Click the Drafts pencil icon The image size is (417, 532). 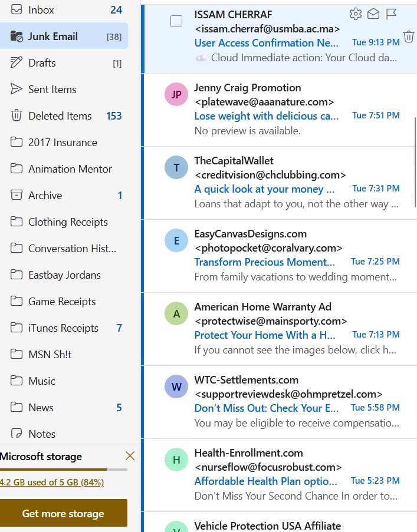click(17, 62)
